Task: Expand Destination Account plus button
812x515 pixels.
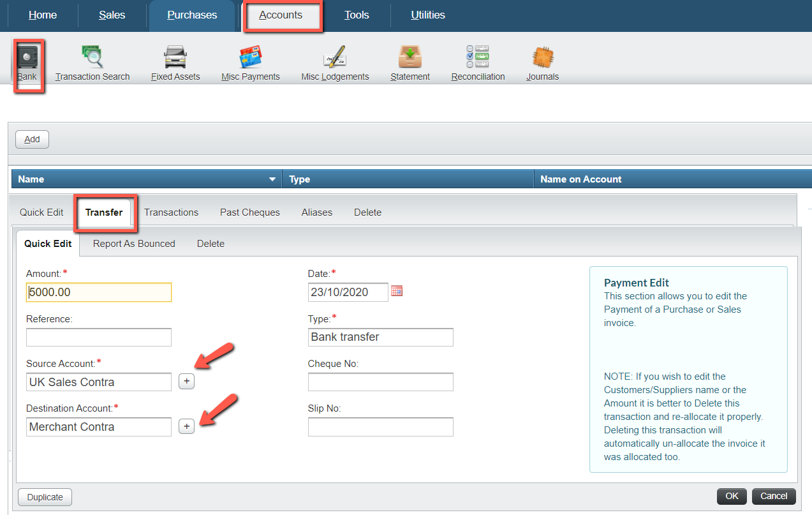Action: coord(186,426)
